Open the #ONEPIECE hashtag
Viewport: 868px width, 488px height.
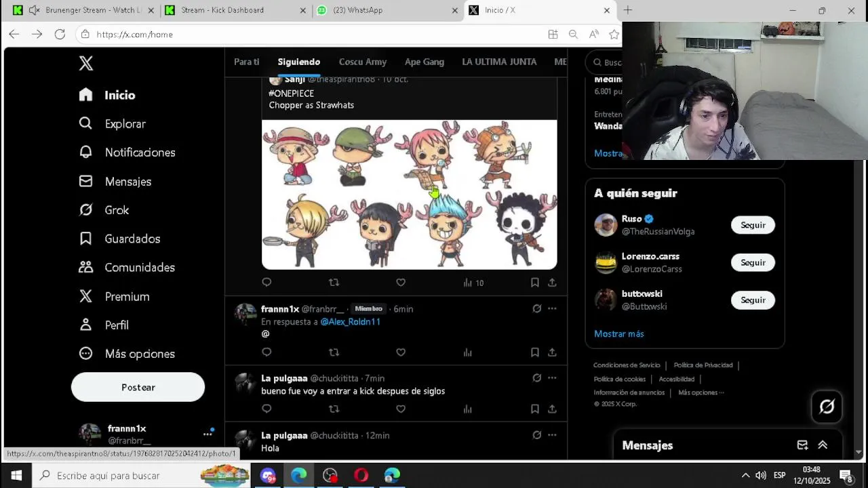[291, 93]
